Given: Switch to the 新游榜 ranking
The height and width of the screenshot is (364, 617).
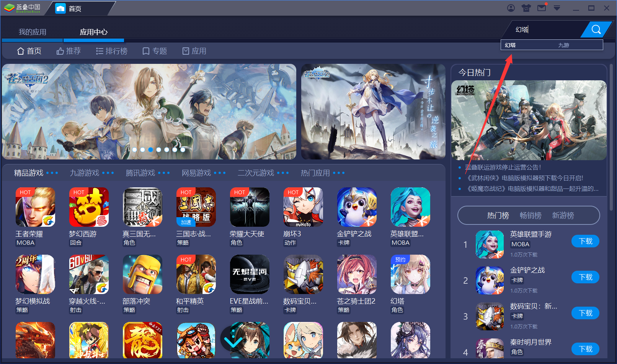Looking at the screenshot, I should click(x=563, y=216).
